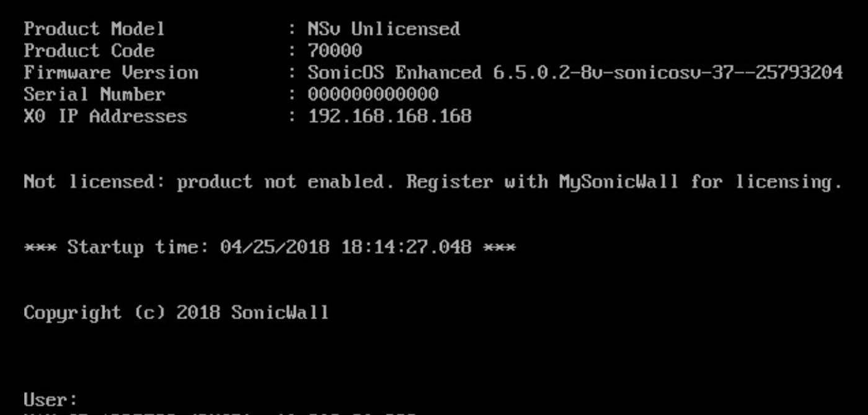The image size is (868, 415).
Task: Click the Serial Number label
Action: (x=94, y=94)
